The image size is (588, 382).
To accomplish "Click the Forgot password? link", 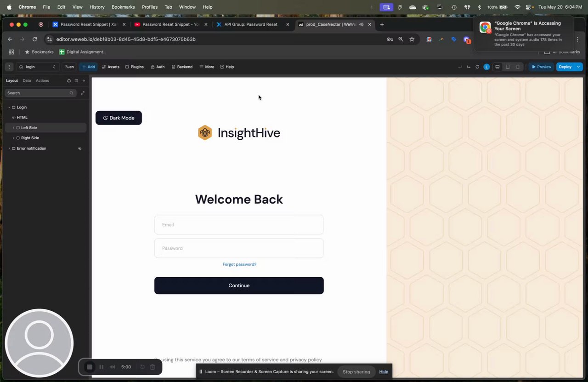I will [239, 264].
